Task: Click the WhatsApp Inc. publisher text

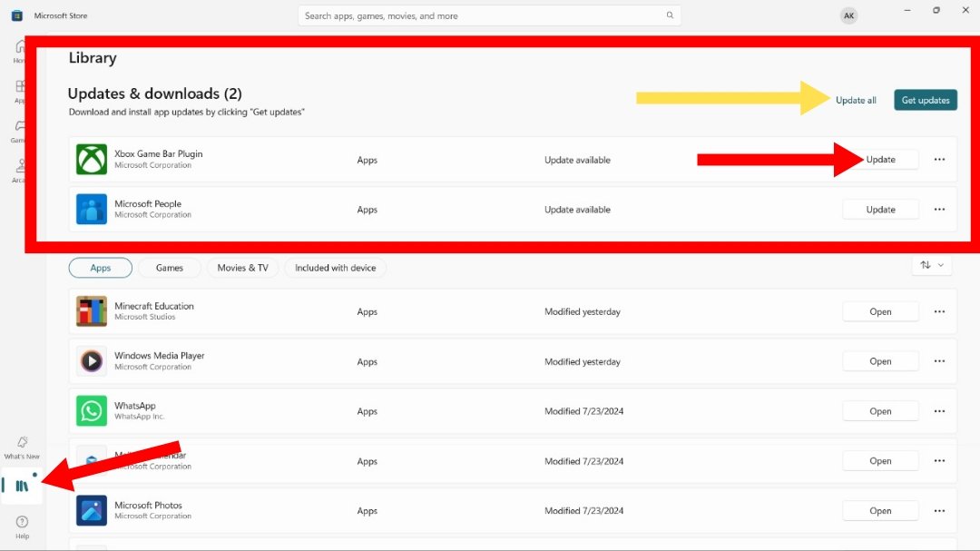Action: [140, 417]
